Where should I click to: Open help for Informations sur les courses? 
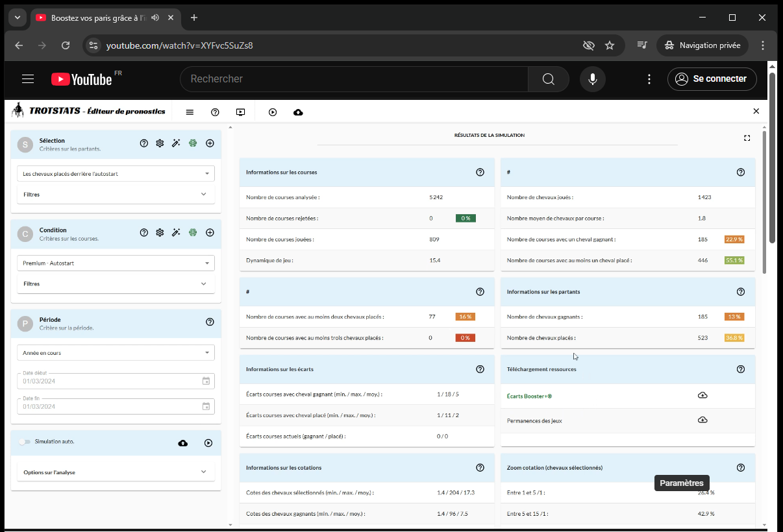click(480, 173)
